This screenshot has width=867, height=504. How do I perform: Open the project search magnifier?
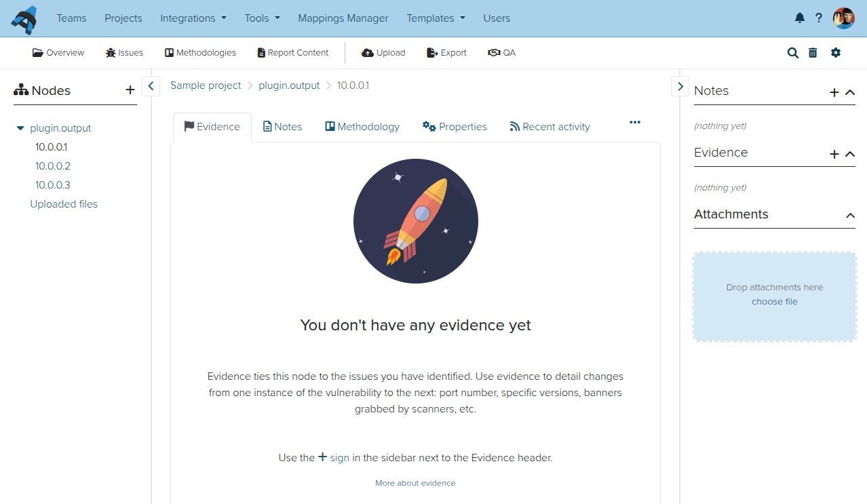coord(793,53)
